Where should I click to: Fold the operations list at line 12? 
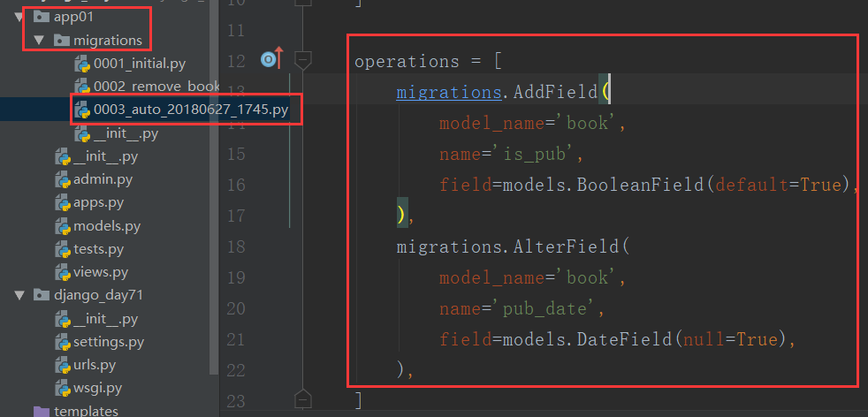click(x=302, y=60)
